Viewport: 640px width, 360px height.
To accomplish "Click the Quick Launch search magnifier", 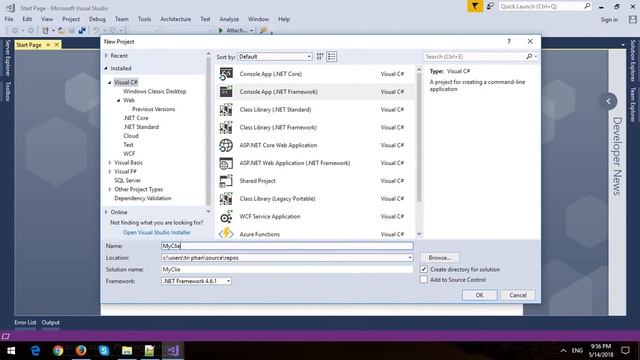I will pos(587,6).
